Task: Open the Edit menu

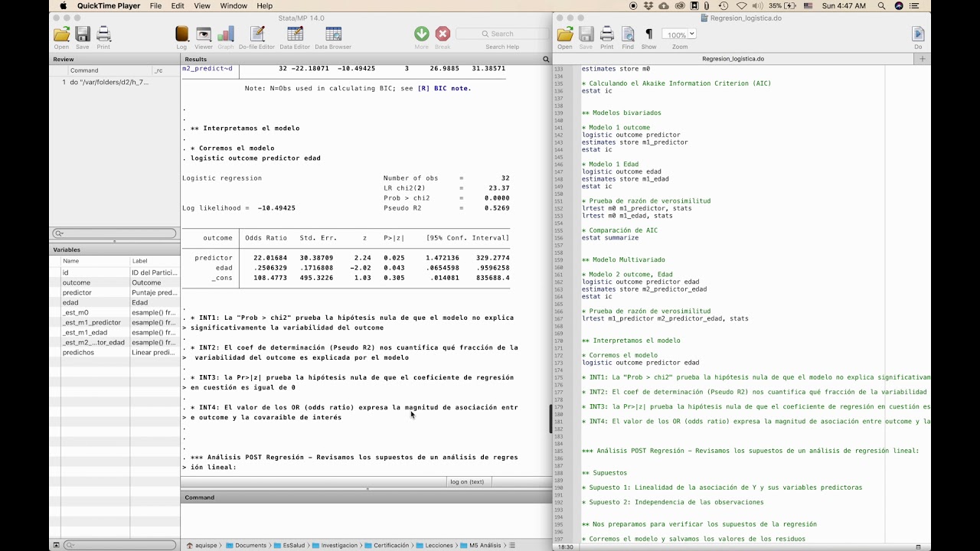Action: coord(178,6)
